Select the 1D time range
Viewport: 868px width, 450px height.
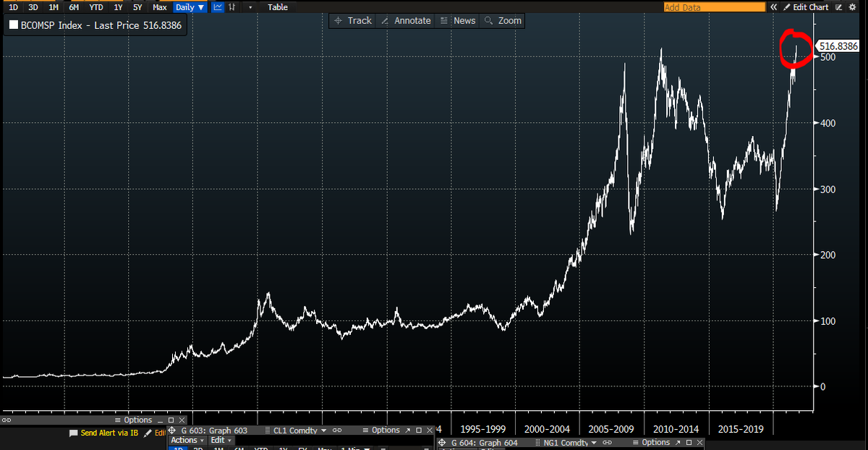click(12, 7)
